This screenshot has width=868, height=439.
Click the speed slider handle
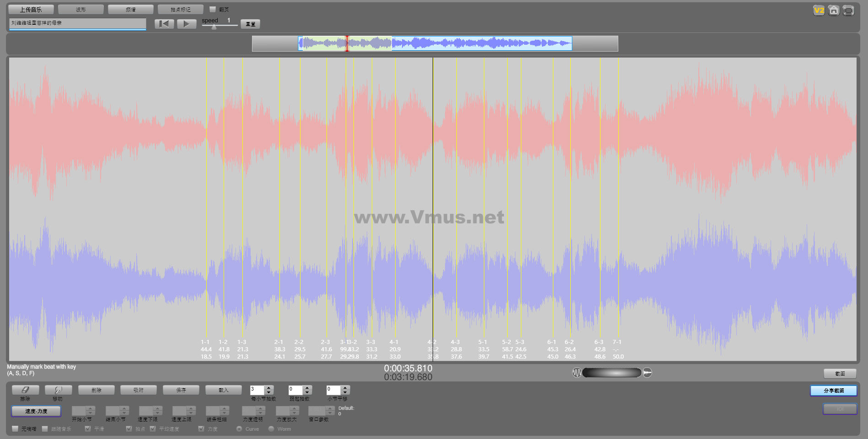(214, 27)
